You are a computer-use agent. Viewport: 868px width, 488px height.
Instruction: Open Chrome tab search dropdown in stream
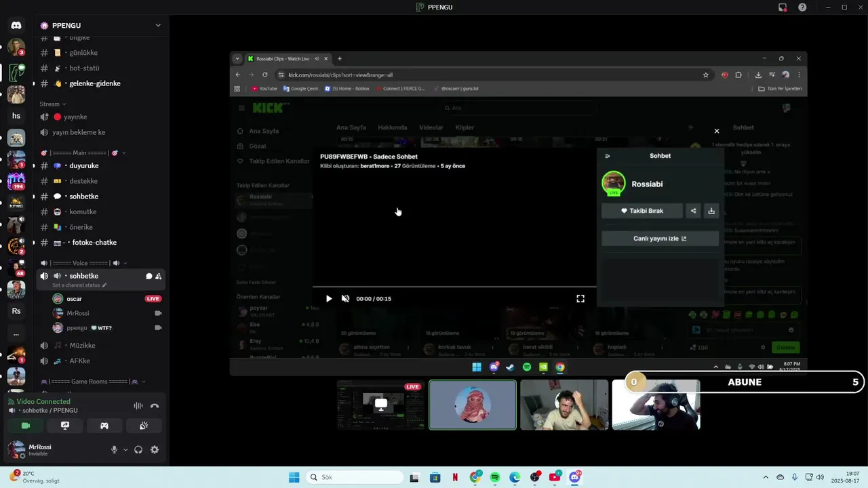point(237,58)
